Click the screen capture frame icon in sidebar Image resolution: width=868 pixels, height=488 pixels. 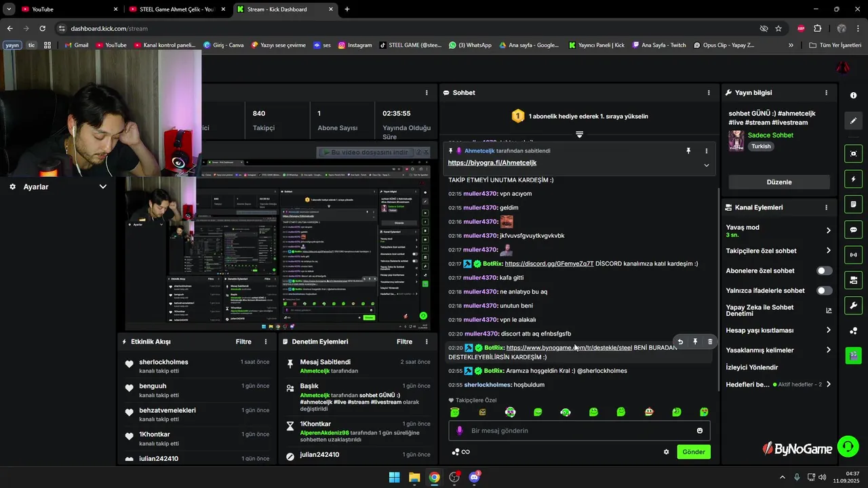pyautogui.click(x=853, y=154)
